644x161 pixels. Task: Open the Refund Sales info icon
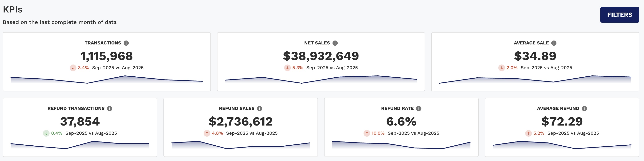[260, 109]
